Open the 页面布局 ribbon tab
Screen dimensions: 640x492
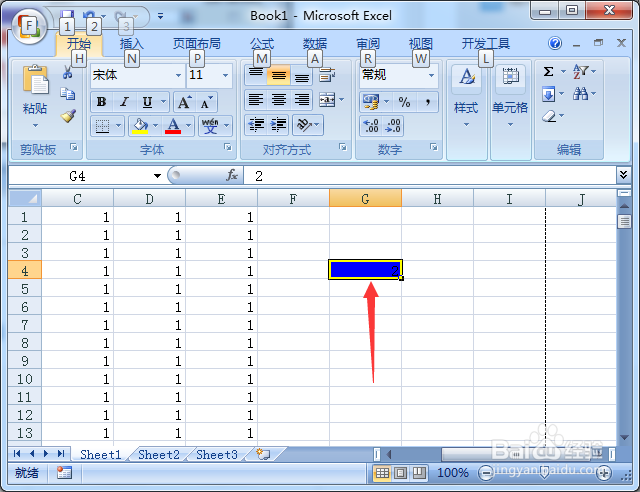coord(196,43)
